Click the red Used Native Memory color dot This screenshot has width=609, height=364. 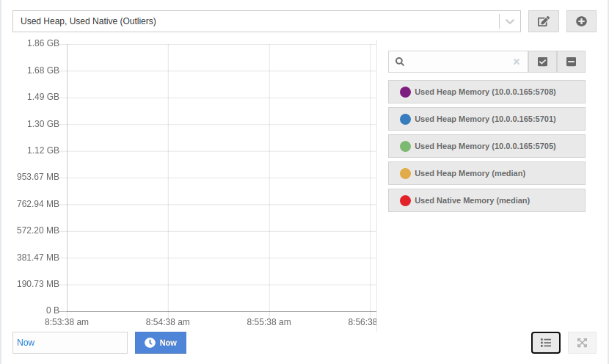[405, 200]
